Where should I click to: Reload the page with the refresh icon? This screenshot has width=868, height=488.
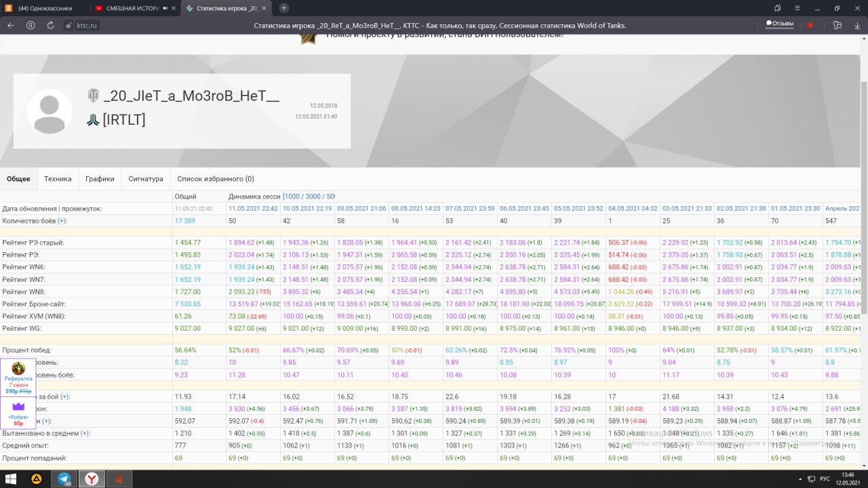click(x=50, y=25)
